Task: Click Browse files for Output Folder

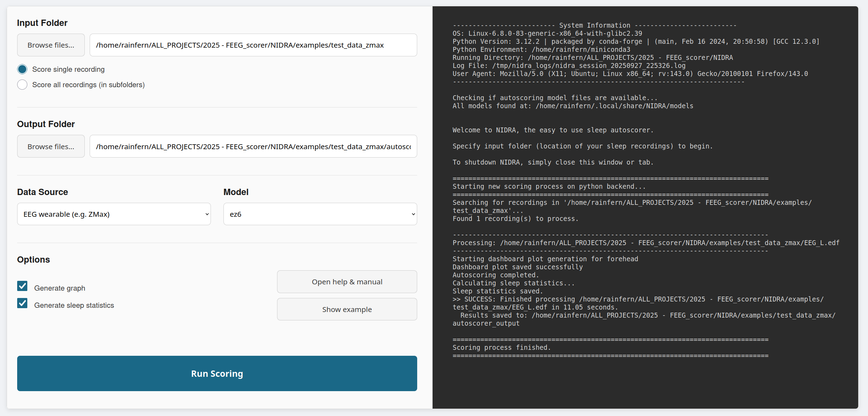Action: click(x=51, y=146)
